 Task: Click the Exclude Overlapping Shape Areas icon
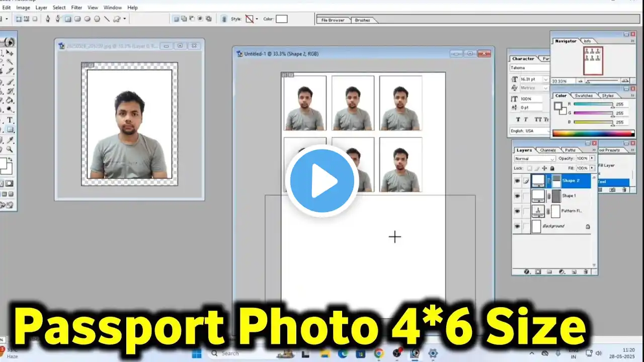208,19
